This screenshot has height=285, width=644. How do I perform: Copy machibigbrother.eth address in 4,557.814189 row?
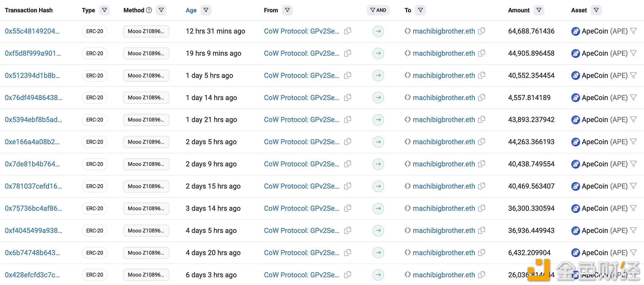[482, 97]
